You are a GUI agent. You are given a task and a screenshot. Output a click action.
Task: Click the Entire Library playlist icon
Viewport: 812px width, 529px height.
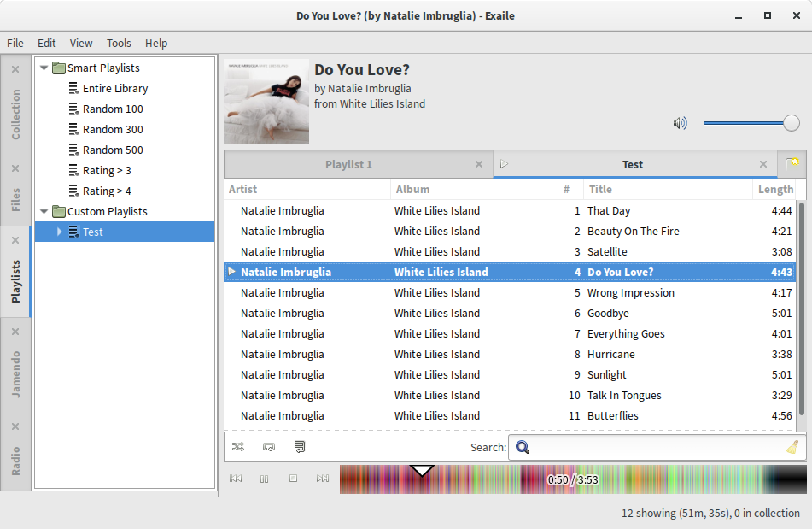(x=74, y=88)
